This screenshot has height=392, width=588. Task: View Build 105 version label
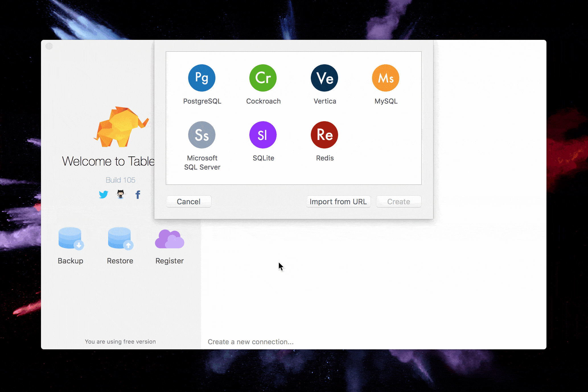(x=120, y=180)
